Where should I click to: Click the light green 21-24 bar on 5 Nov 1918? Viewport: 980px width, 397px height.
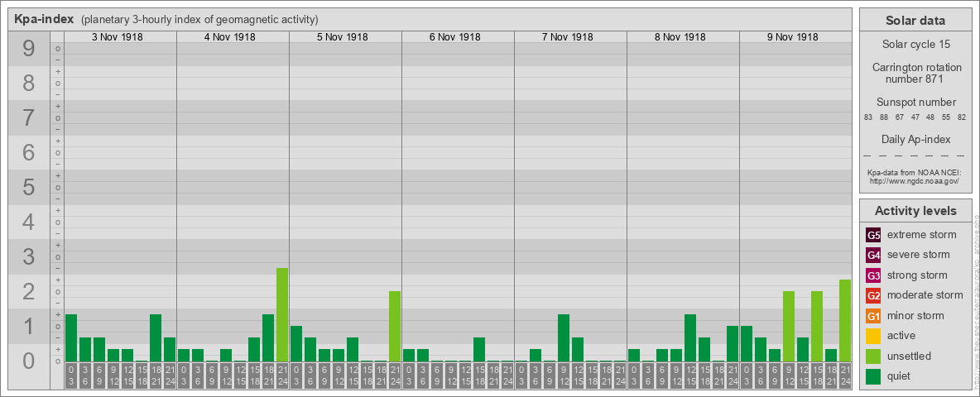394,327
